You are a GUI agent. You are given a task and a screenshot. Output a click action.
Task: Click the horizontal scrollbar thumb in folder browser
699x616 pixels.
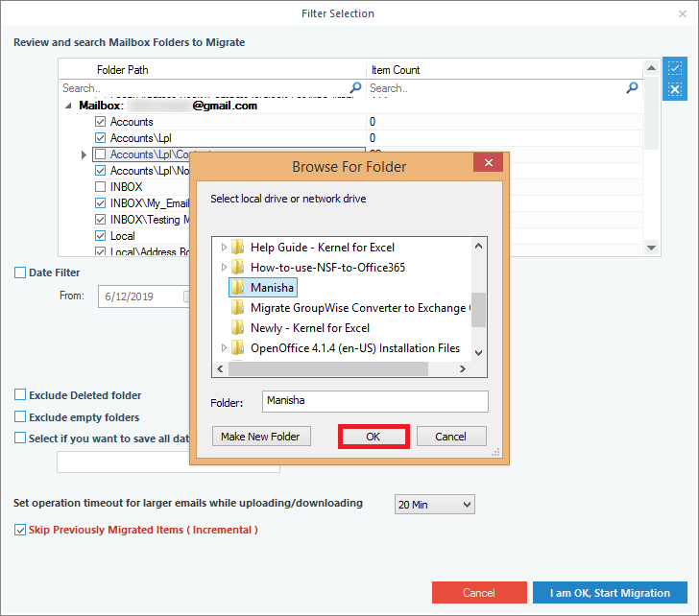pos(328,368)
